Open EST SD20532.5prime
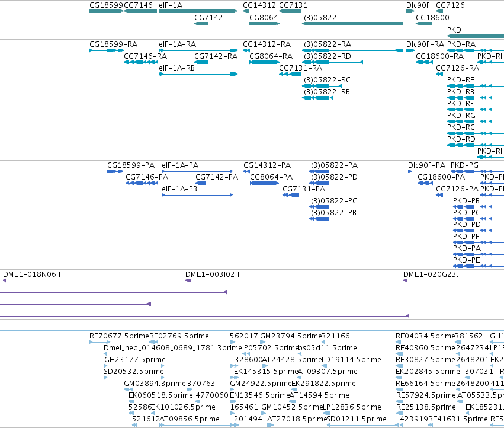The height and width of the screenshot is (428, 504). [x=134, y=372]
